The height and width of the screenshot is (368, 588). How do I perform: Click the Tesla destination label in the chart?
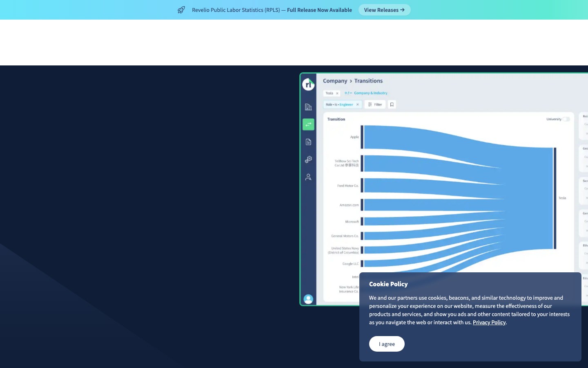[x=562, y=198]
